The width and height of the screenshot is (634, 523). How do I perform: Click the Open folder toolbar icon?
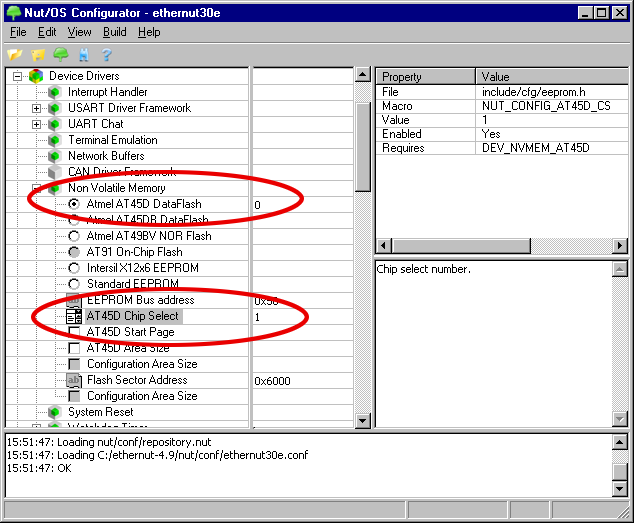pos(15,54)
